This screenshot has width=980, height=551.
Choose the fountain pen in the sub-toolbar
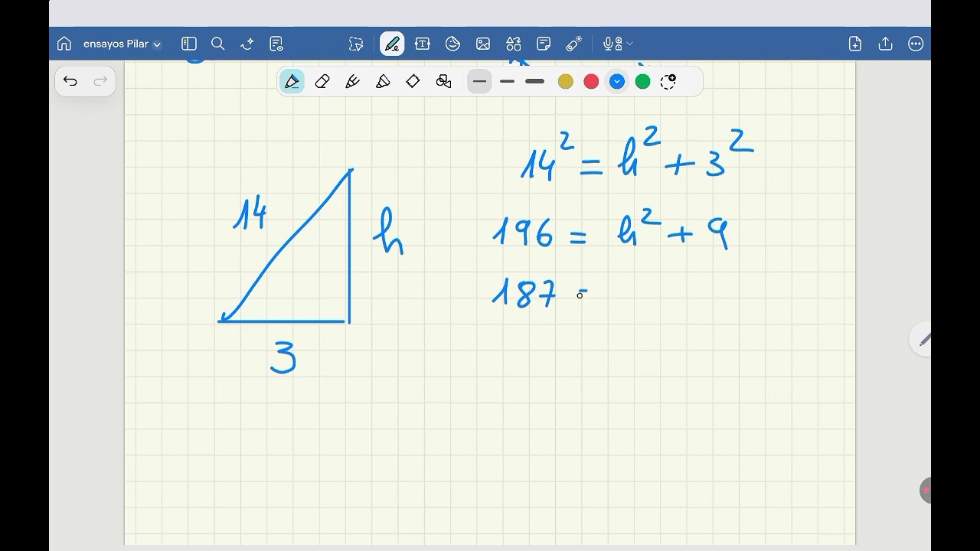292,81
